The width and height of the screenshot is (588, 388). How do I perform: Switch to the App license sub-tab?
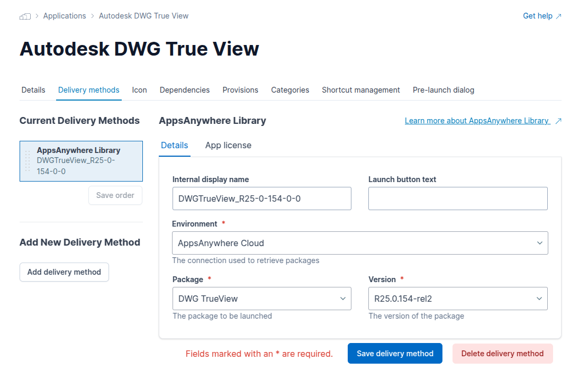[x=228, y=146]
